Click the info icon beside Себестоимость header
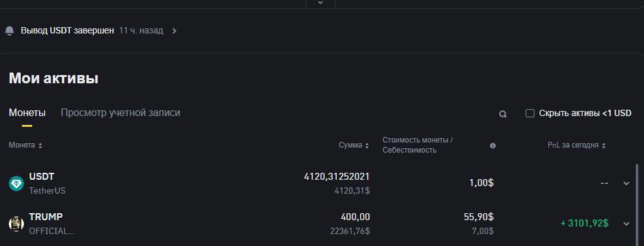 click(493, 146)
